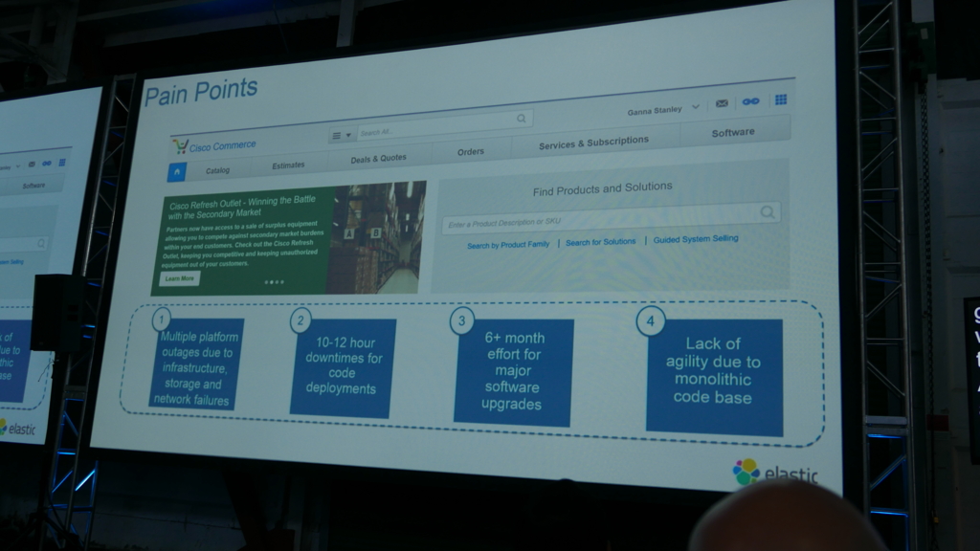Click the Cisco Commerce home icon

tap(176, 172)
